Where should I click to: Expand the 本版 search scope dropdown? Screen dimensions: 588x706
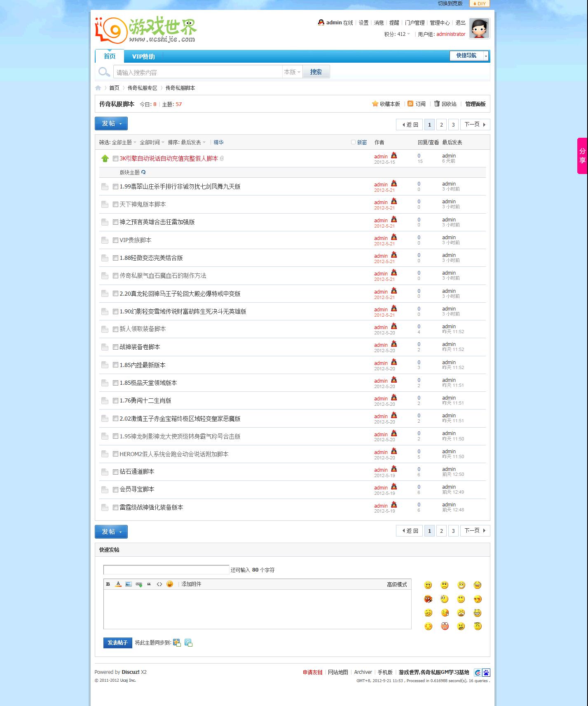click(x=292, y=72)
